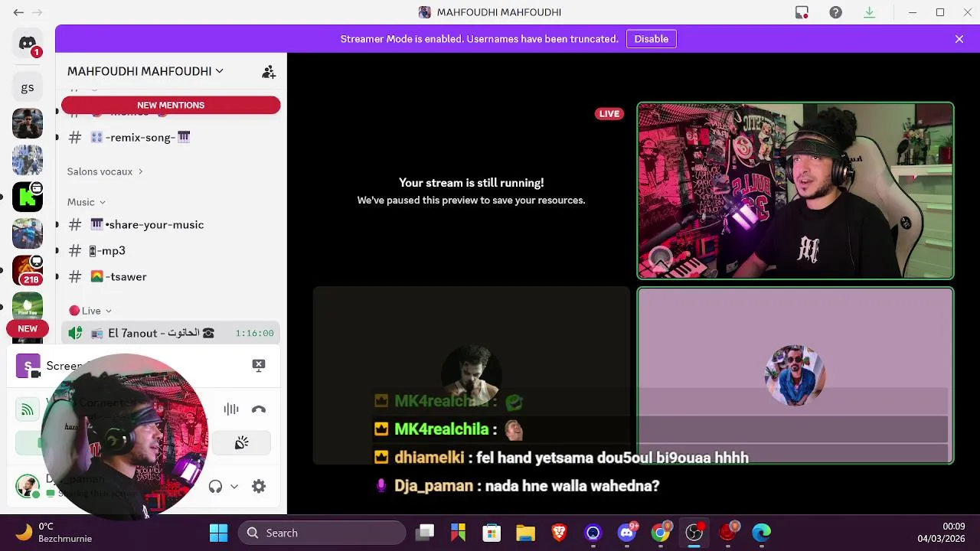Toggle deafen headphones icon
The image size is (980, 551).
(215, 487)
